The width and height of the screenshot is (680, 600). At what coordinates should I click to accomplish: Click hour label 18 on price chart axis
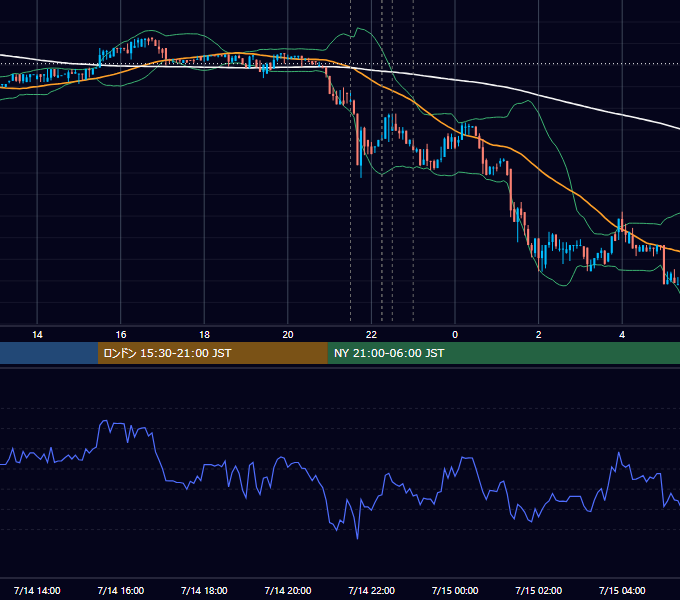[204, 335]
